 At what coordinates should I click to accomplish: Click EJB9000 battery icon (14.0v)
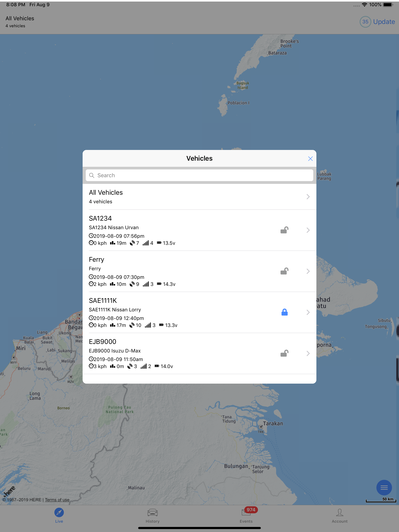click(x=157, y=366)
